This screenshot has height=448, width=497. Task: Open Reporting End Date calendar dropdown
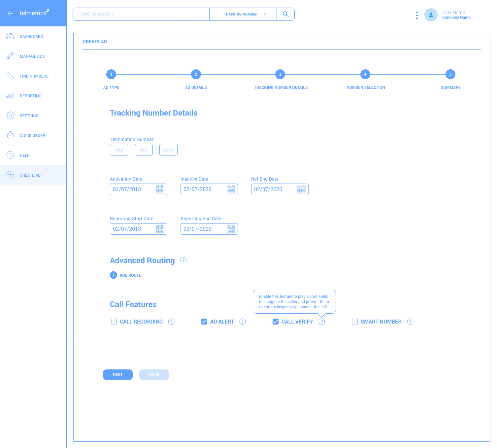[231, 229]
